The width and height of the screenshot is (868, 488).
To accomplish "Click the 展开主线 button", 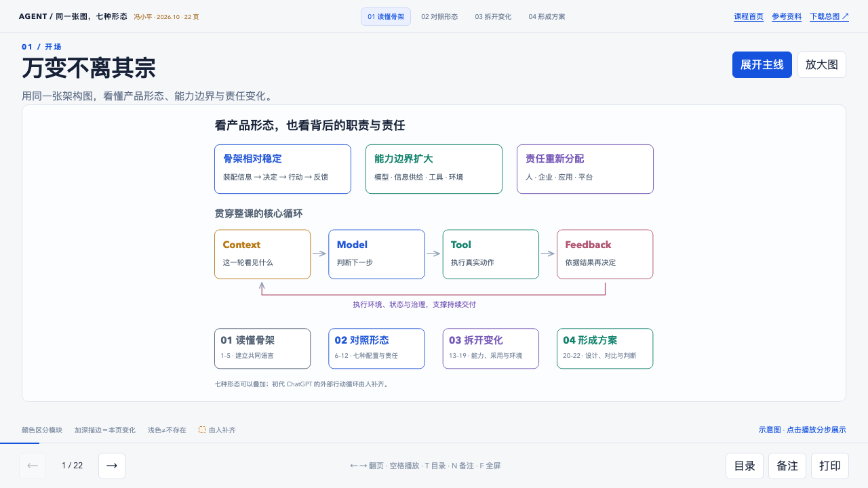I will (x=762, y=64).
